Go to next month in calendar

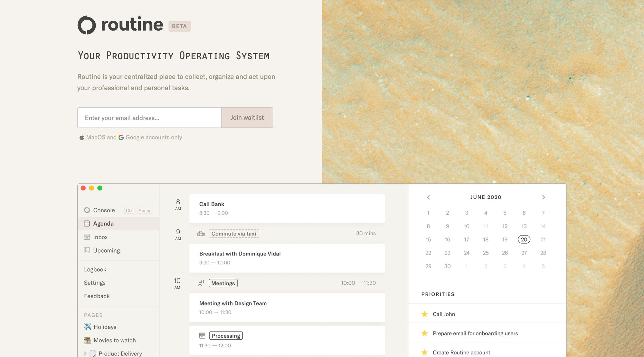544,197
